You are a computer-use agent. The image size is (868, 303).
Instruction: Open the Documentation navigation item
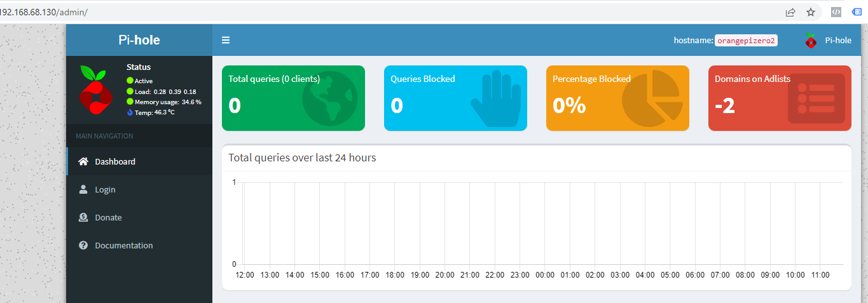[x=139, y=245]
